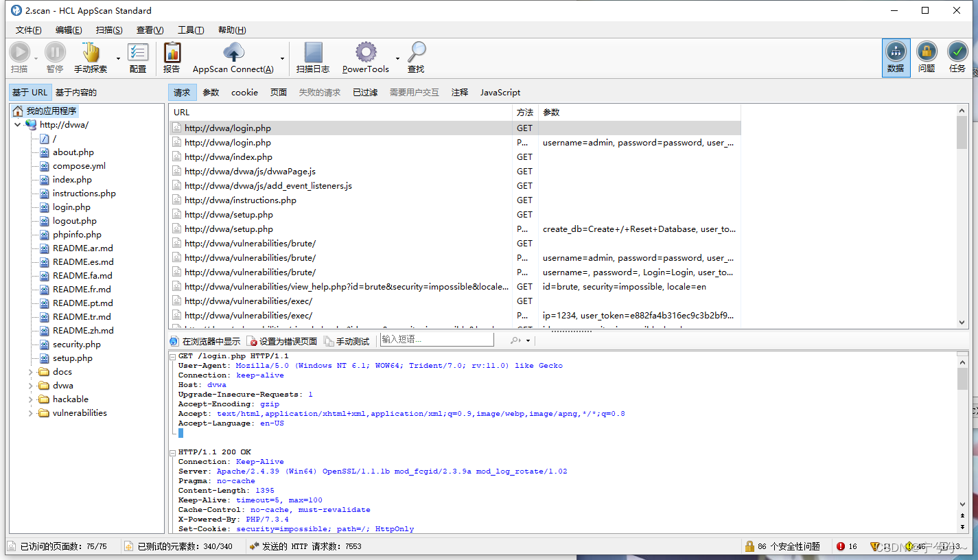The width and height of the screenshot is (978, 560).
Task: Switch to the 页面 tab
Action: (279, 93)
